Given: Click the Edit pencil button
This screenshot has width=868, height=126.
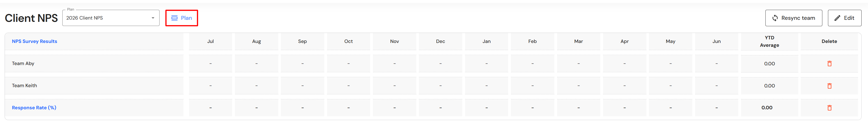Looking at the screenshot, I should 844,18.
